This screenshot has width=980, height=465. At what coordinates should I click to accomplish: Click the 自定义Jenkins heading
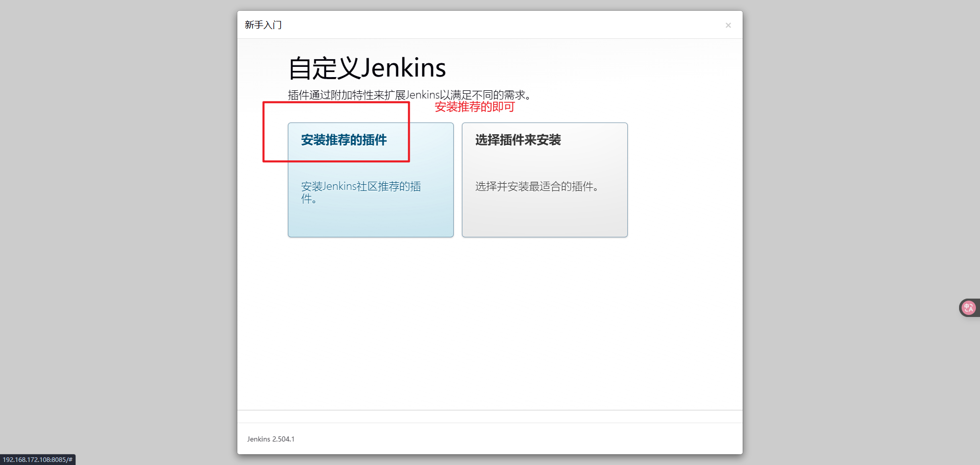[367, 68]
